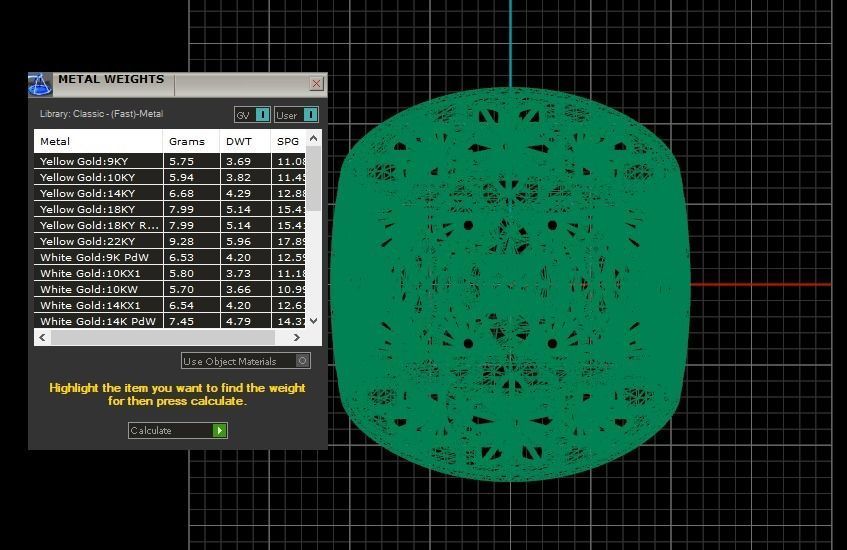
Task: Select the White Gold:14KX1 row
Action: tap(170, 305)
